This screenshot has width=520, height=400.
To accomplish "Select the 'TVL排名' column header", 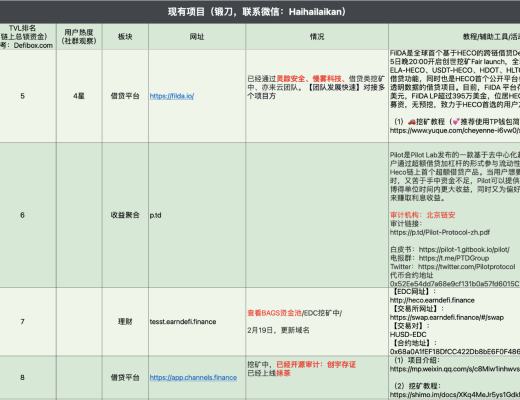I will click(x=28, y=37).
